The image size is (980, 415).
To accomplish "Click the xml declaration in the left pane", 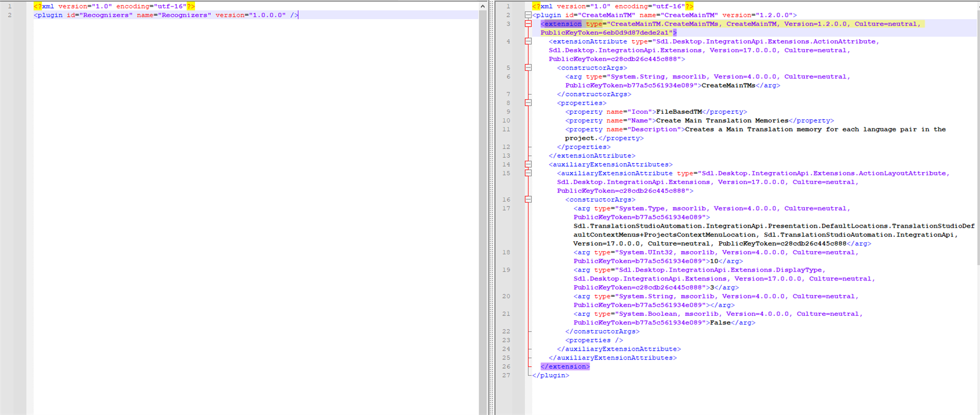I will (114, 7).
